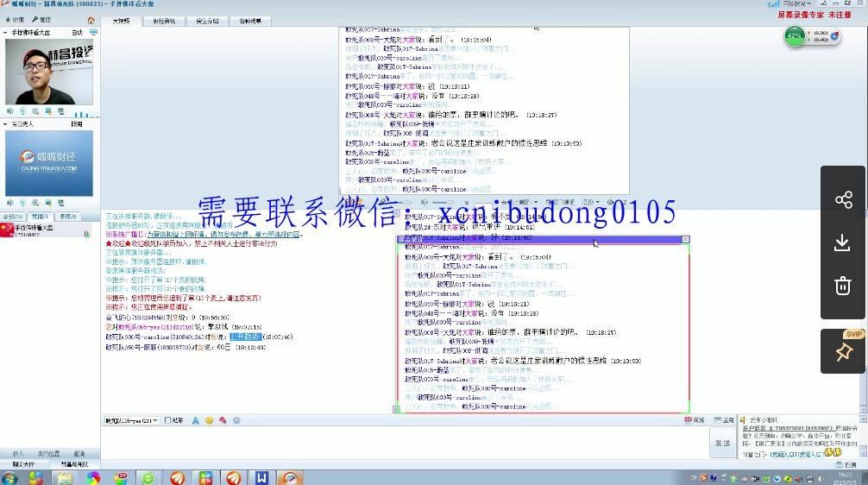This screenshot has width=868, height=485.
Task: Mute the speaker under the presenter video
Action: 10,110
